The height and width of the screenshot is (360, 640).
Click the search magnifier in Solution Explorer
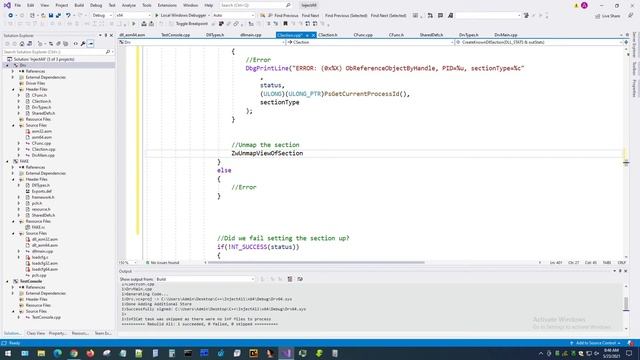point(108,52)
